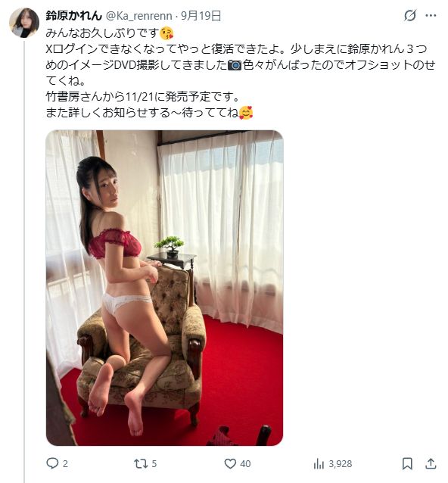Open the profile avatar thumbnail
The height and width of the screenshot is (483, 448).
tap(24, 23)
